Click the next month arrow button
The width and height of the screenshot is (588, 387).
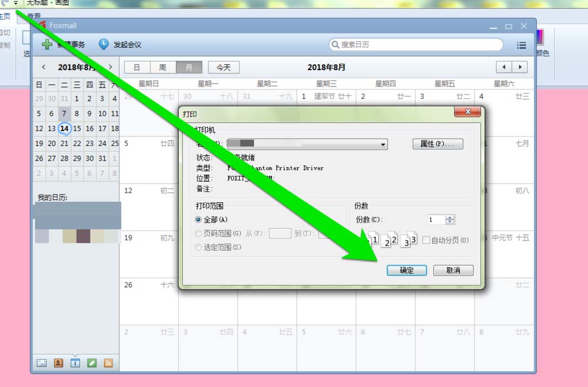[520, 67]
